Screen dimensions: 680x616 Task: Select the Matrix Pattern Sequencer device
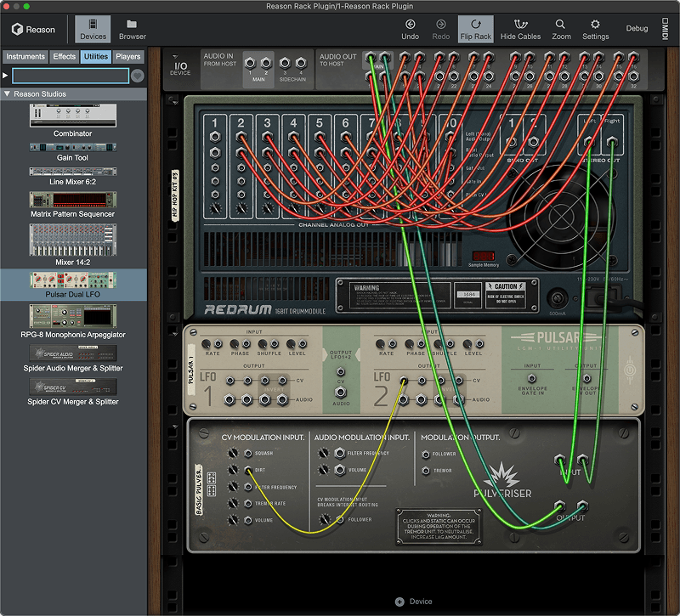(73, 205)
